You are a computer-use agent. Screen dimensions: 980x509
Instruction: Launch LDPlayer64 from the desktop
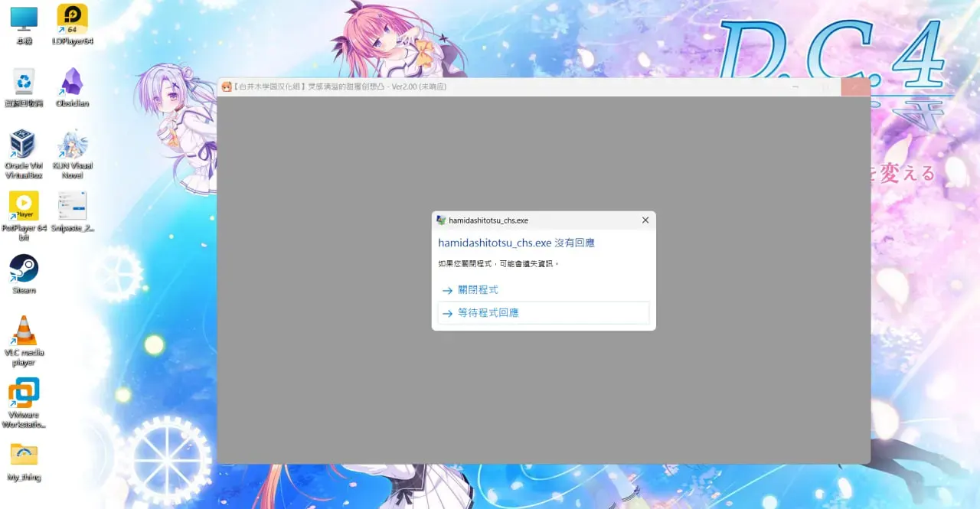72,25
